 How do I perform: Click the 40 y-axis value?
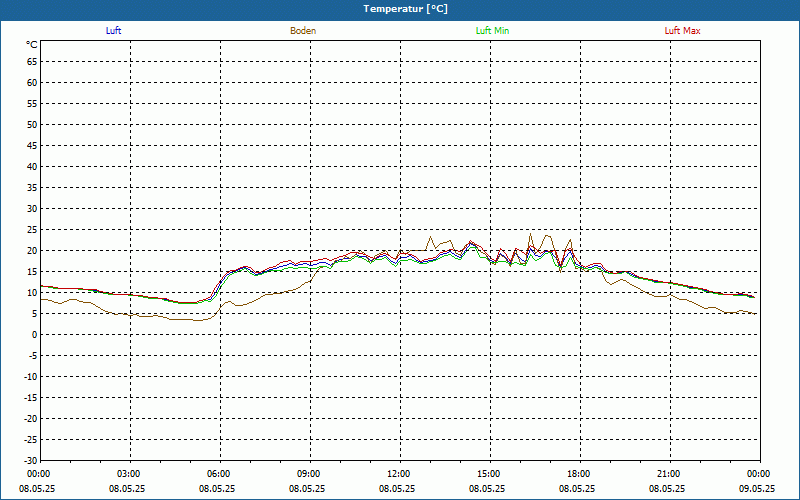(x=32, y=167)
